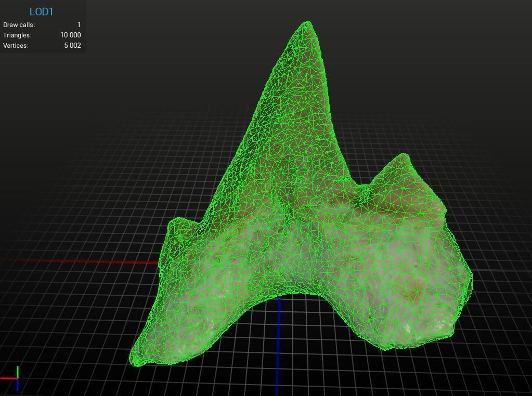532x396 pixels.
Task: Click the axis orientation gizmo
Action: pyautogui.click(x=10, y=379)
